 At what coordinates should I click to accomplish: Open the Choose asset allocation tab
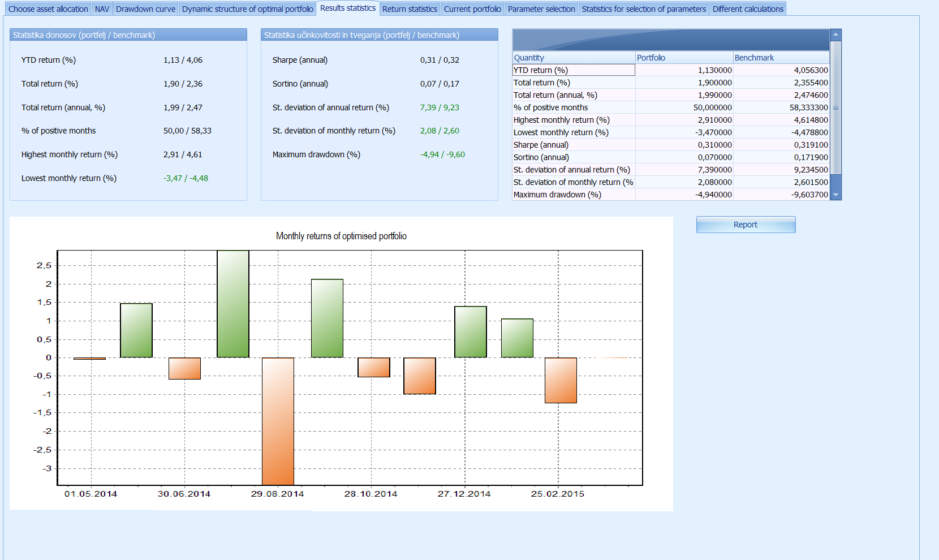(48, 9)
